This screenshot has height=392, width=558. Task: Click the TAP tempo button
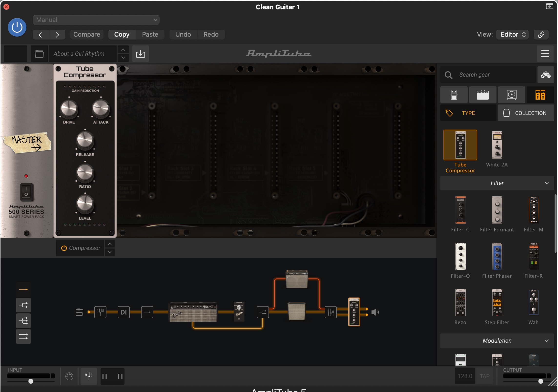pyautogui.click(x=485, y=376)
